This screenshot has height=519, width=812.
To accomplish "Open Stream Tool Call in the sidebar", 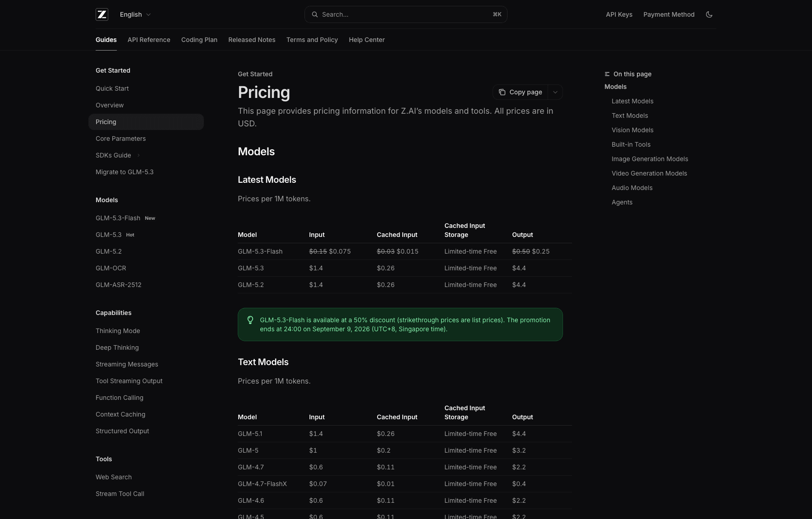I will 146,494.
